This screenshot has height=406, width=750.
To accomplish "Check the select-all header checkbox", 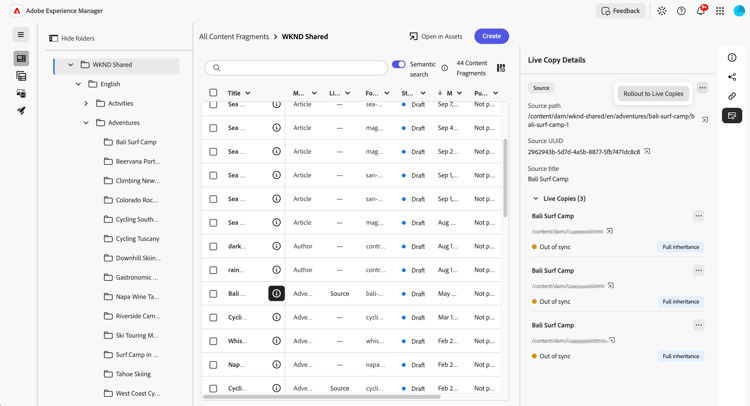I will coord(213,93).
